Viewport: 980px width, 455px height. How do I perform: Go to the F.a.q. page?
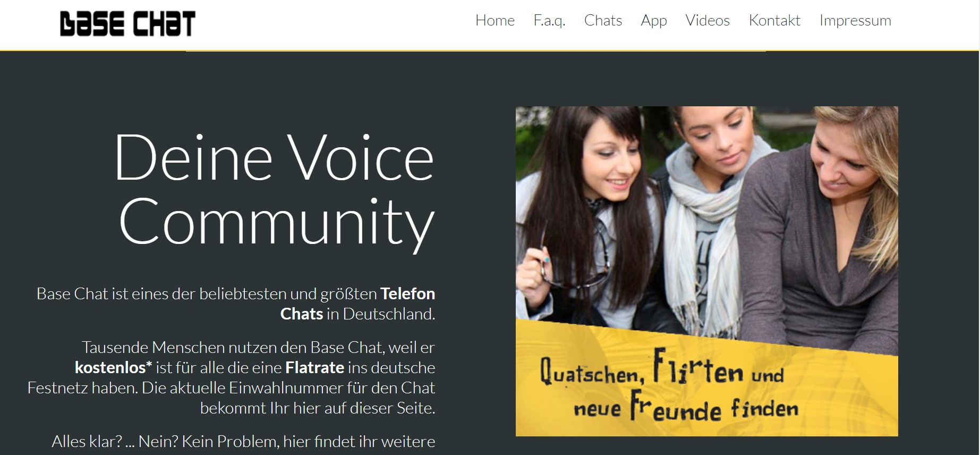pos(549,20)
